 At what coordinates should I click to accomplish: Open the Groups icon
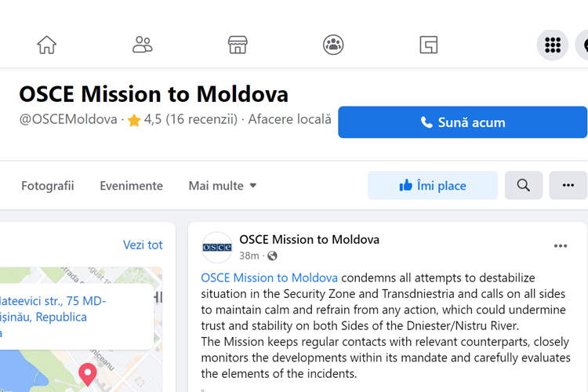(333, 45)
